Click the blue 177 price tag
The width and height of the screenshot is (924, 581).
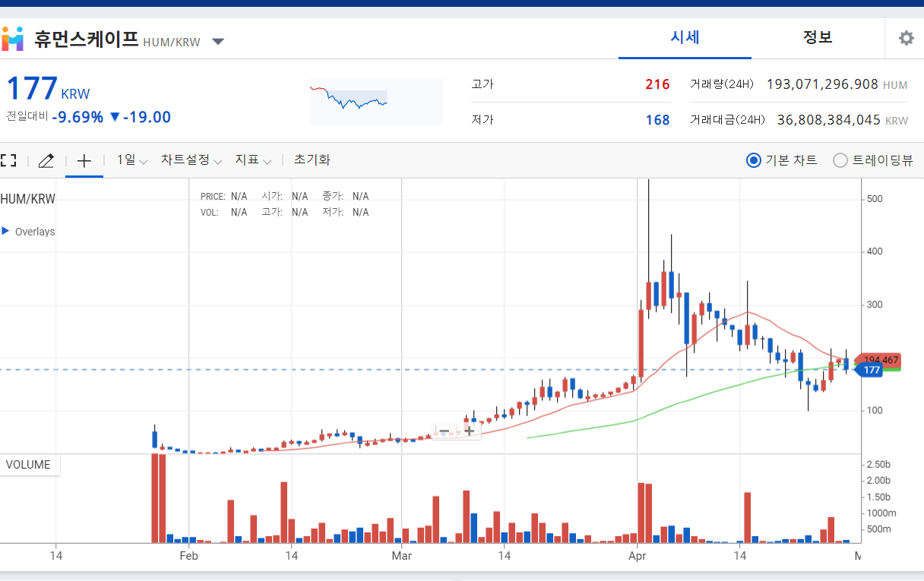coord(869,370)
